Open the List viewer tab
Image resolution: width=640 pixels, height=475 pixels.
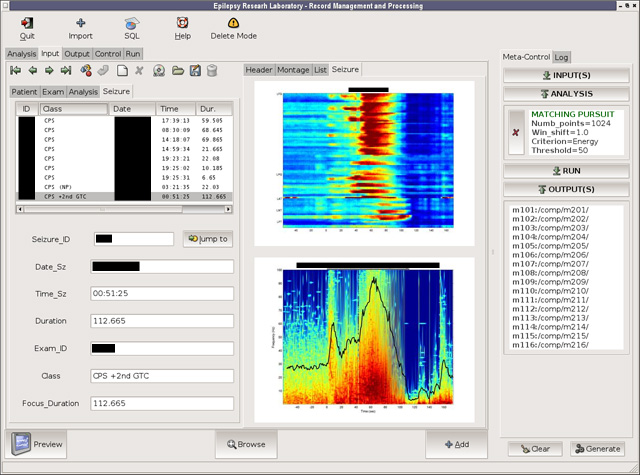pyautogui.click(x=320, y=70)
